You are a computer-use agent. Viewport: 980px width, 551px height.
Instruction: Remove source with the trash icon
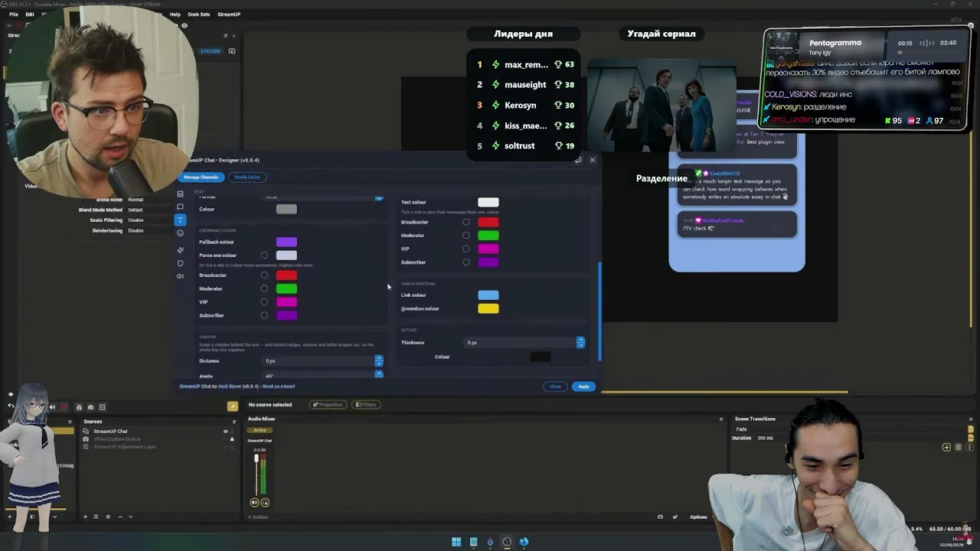(x=96, y=517)
